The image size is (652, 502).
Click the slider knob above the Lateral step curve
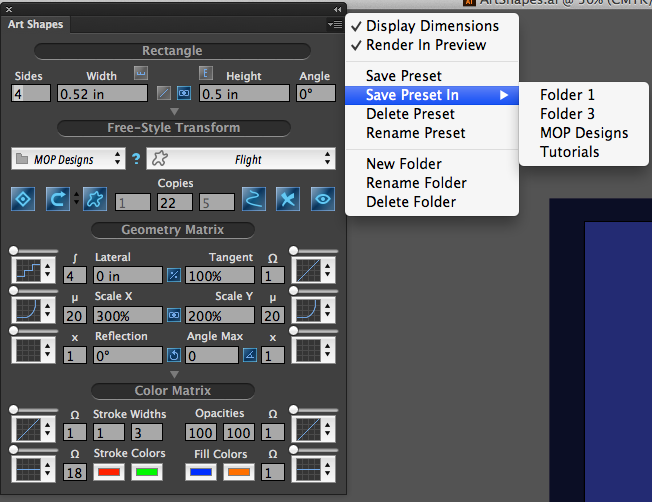click(13, 250)
